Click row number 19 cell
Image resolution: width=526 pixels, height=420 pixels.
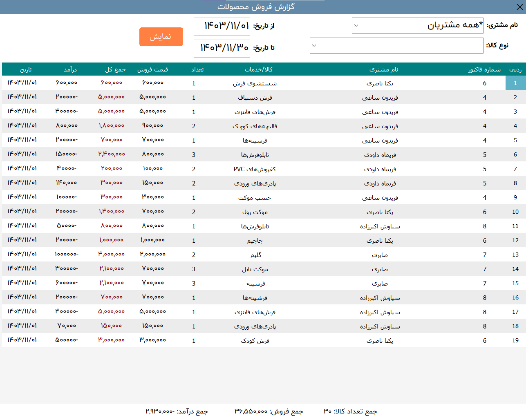pos(515,340)
